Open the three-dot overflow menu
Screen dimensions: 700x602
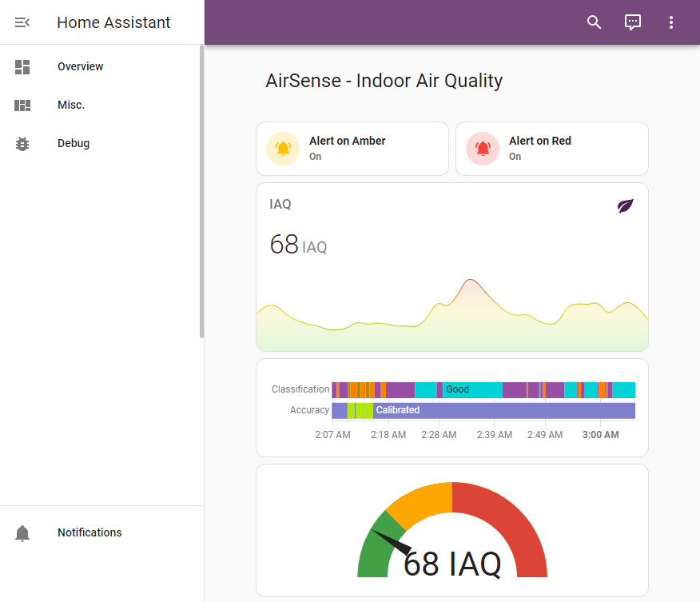pos(671,22)
